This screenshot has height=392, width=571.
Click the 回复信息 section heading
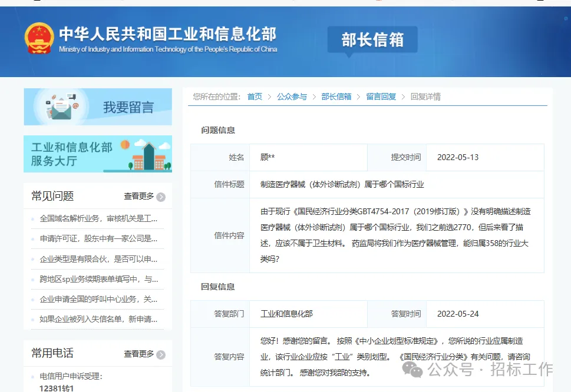[x=218, y=287]
